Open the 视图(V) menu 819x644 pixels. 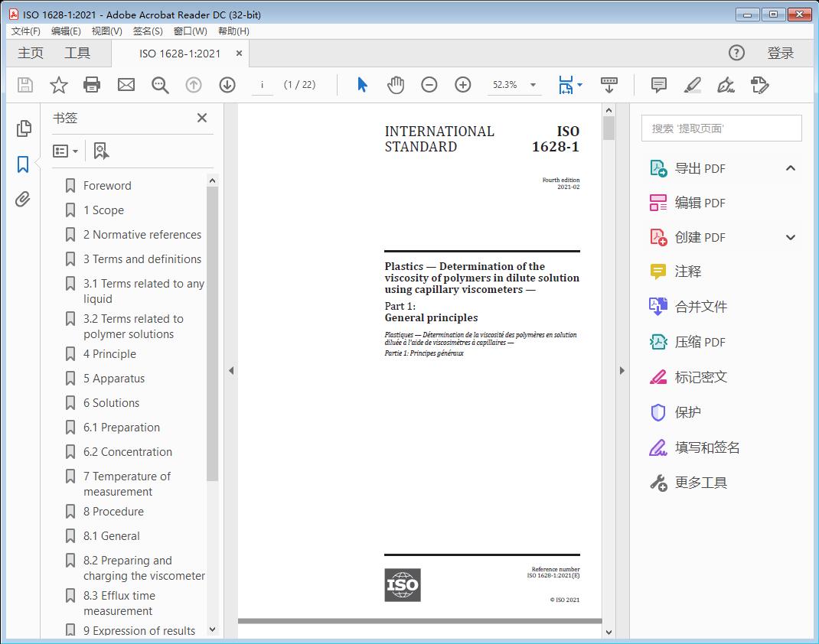[106, 31]
